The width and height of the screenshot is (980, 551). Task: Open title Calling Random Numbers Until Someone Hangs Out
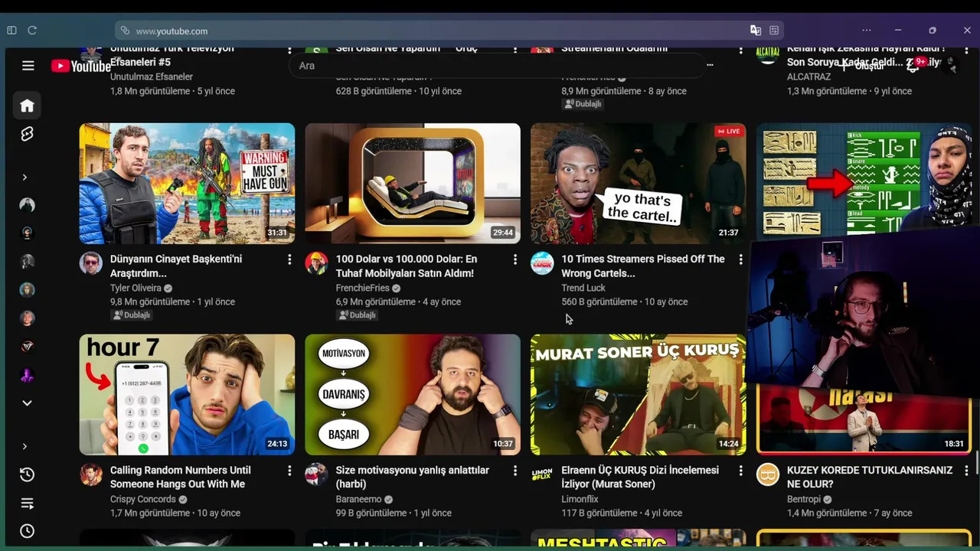[181, 477]
